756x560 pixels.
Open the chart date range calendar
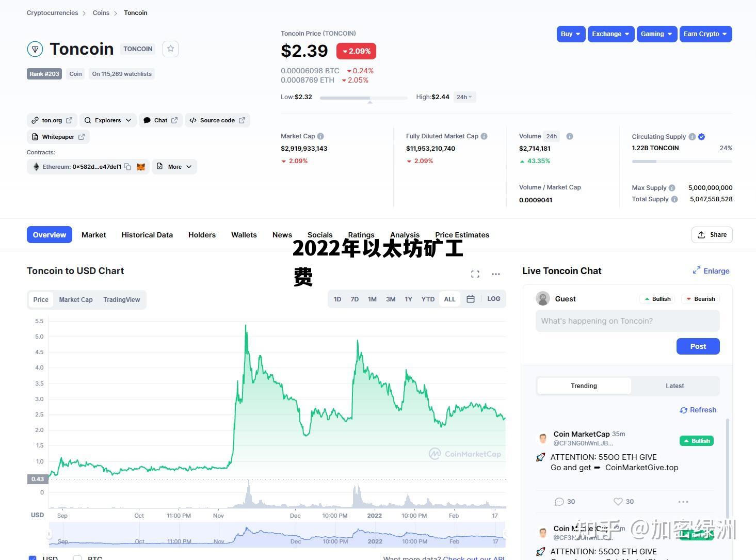tap(471, 299)
